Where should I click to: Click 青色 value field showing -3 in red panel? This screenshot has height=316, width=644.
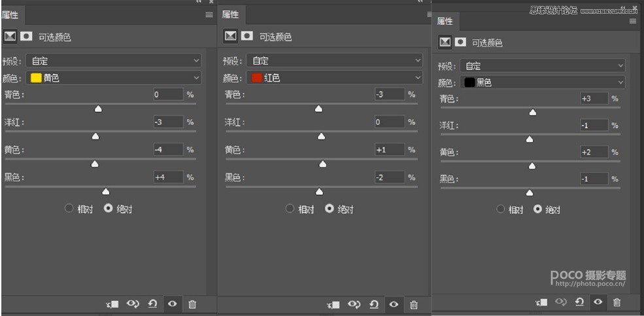(x=390, y=94)
